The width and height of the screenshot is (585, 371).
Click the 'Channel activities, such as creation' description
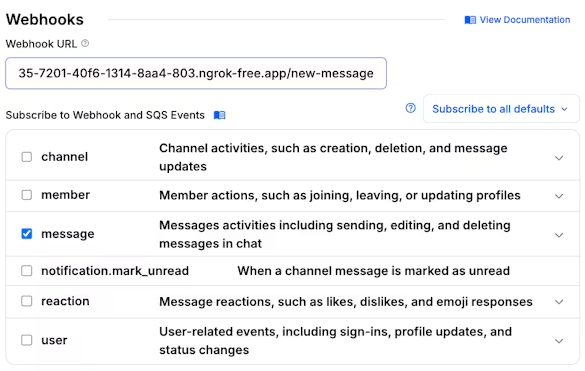click(333, 157)
